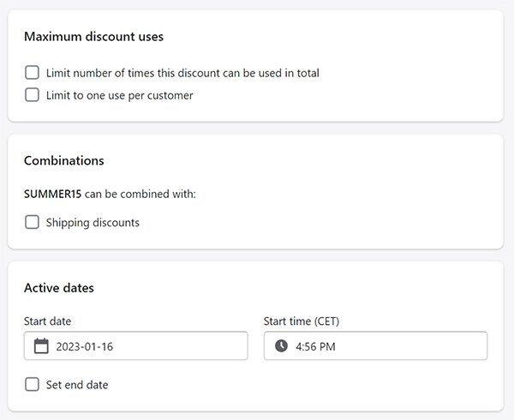Select the 'Maximum discount uses' heading

click(x=93, y=36)
